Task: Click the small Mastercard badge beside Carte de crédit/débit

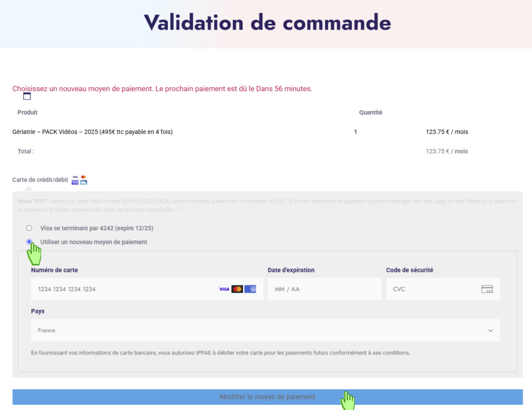Action: (x=84, y=177)
